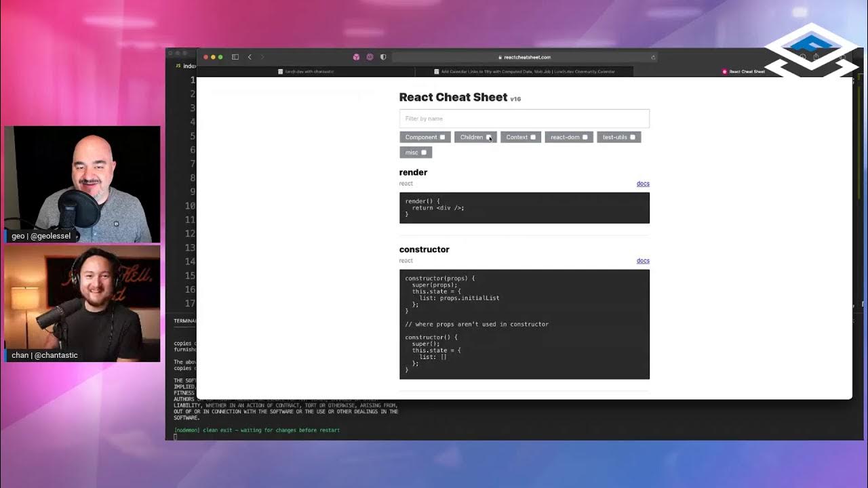Click the React Cheat Sheet heading

[453, 97]
